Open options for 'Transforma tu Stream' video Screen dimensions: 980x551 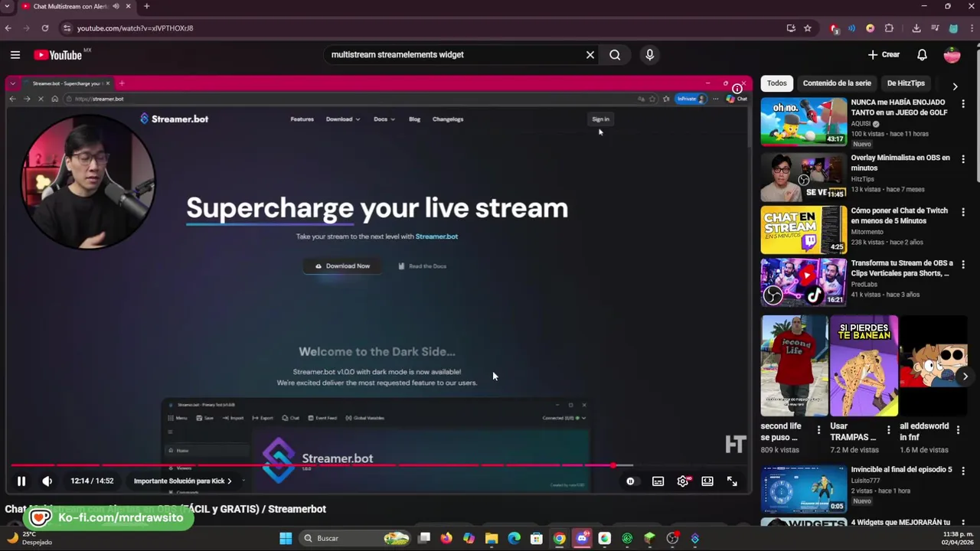click(x=963, y=264)
